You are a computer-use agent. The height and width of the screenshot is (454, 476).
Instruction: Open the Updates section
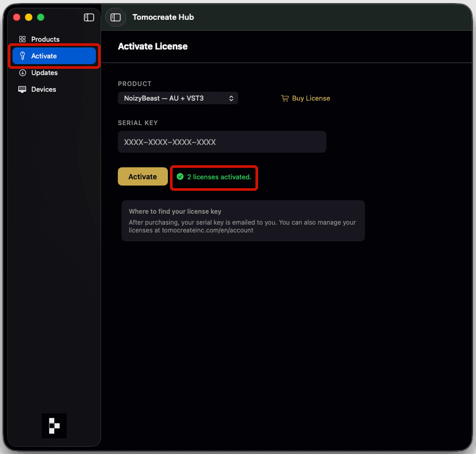click(54, 72)
